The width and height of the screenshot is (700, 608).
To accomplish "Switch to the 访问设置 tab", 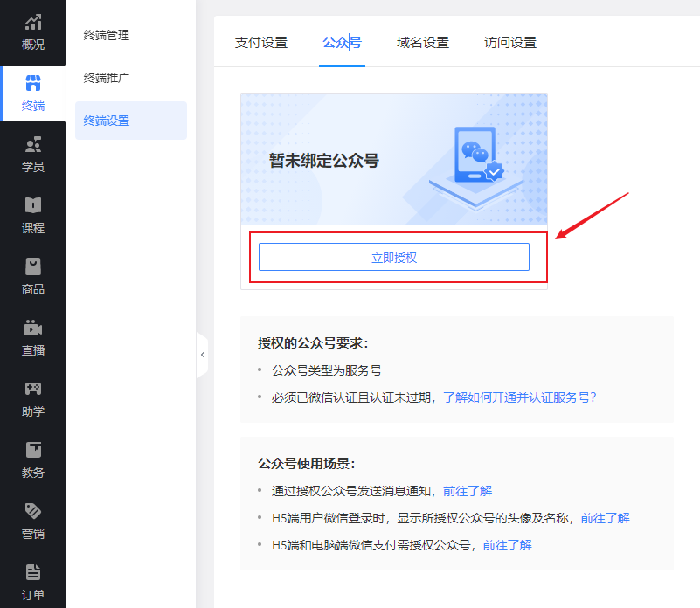I will [510, 43].
